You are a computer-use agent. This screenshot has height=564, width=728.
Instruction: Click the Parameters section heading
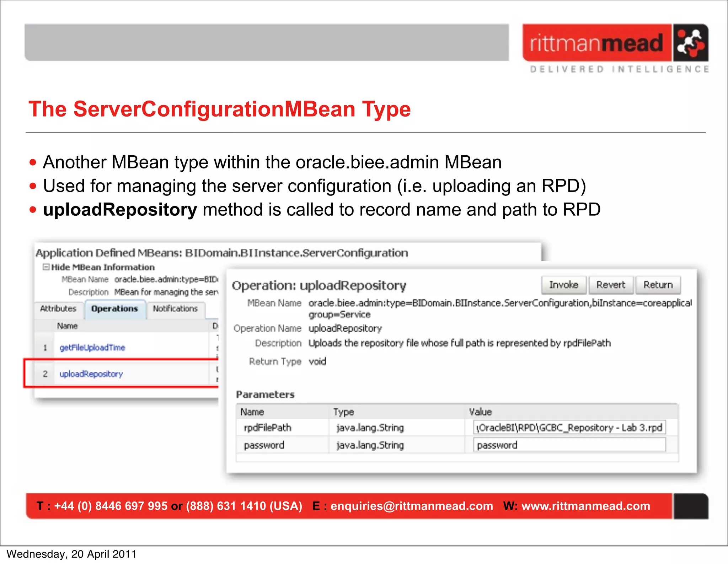(x=265, y=394)
